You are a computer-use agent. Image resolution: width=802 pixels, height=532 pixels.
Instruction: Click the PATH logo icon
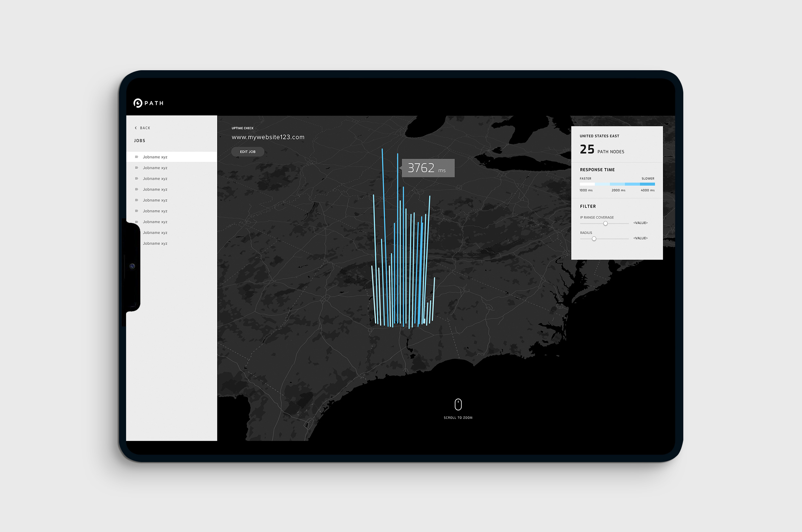click(138, 103)
